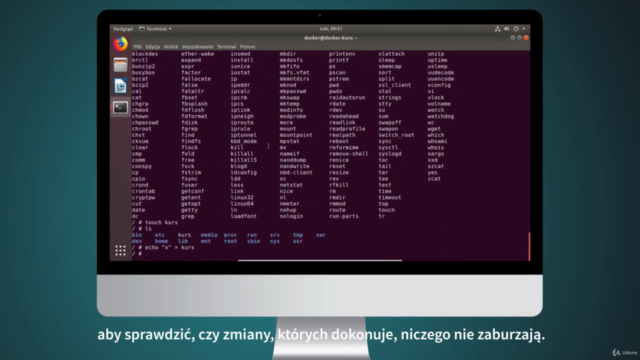The height and width of the screenshot is (360, 640).
Task: Open the Widok menu
Action: tap(171, 47)
